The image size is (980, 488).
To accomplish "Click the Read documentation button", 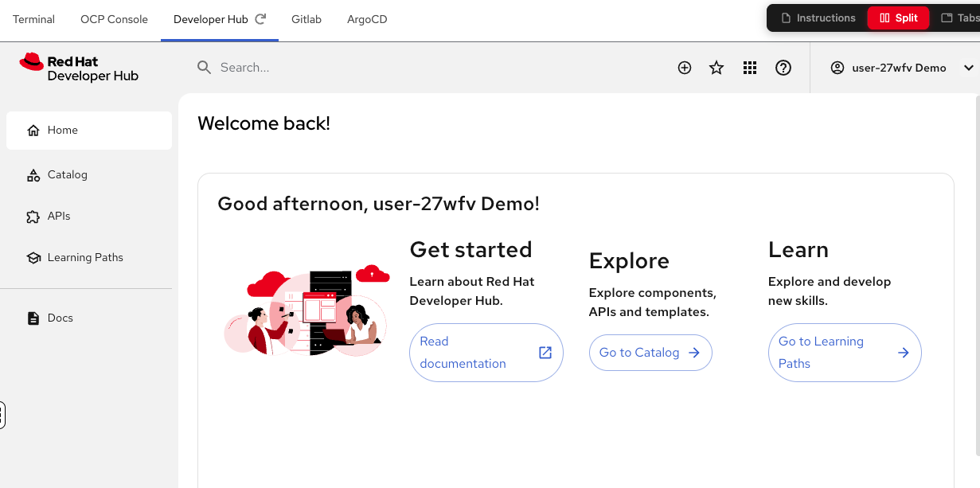I will (486, 353).
